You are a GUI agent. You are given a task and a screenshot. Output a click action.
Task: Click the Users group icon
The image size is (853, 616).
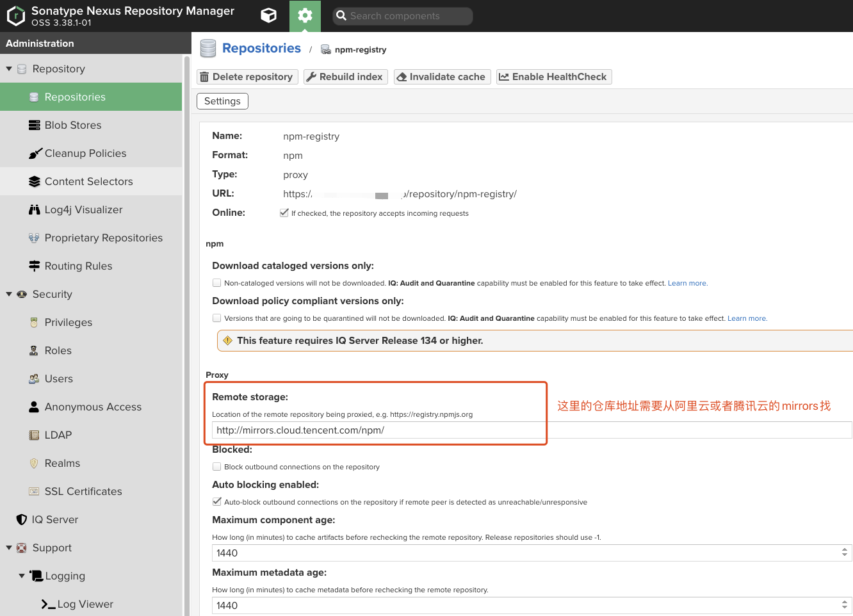click(x=35, y=378)
